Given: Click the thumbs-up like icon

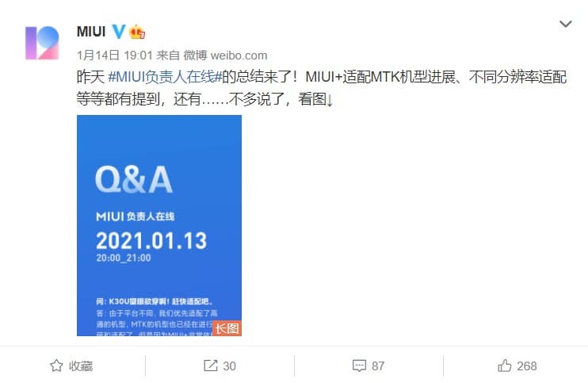Looking at the screenshot, I should 504,366.
